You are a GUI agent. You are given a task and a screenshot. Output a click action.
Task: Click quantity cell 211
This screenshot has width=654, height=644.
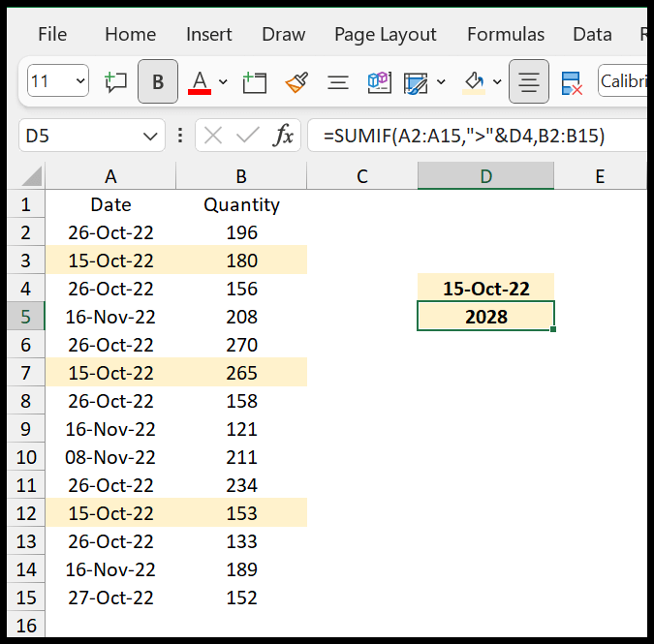click(241, 457)
